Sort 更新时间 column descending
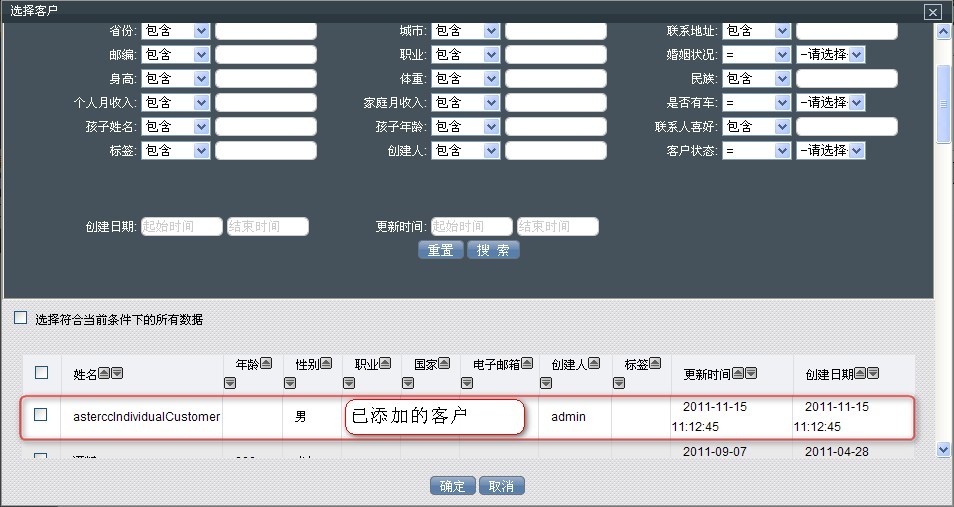Image resolution: width=954 pixels, height=507 pixels. tap(751, 374)
